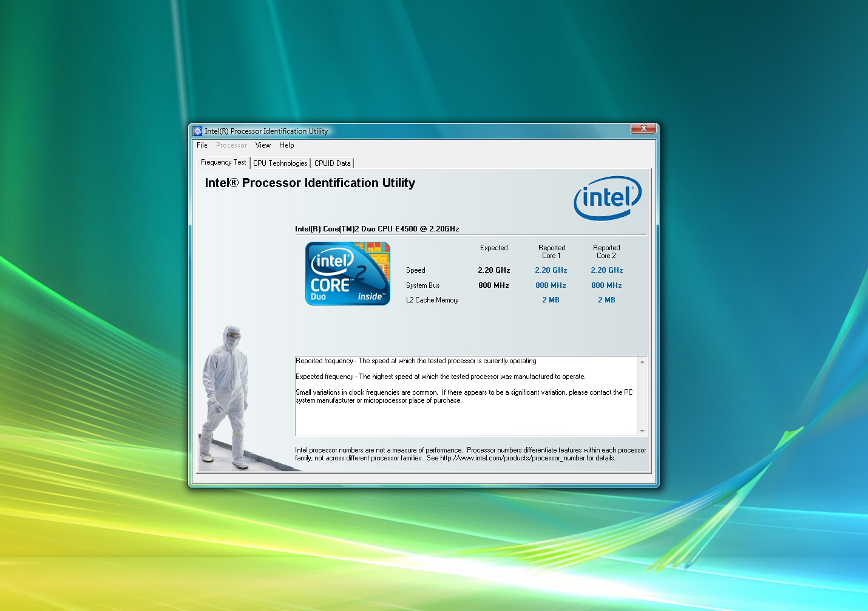The width and height of the screenshot is (868, 611).
Task: Close the Processor Identification Utility window
Action: (643, 128)
